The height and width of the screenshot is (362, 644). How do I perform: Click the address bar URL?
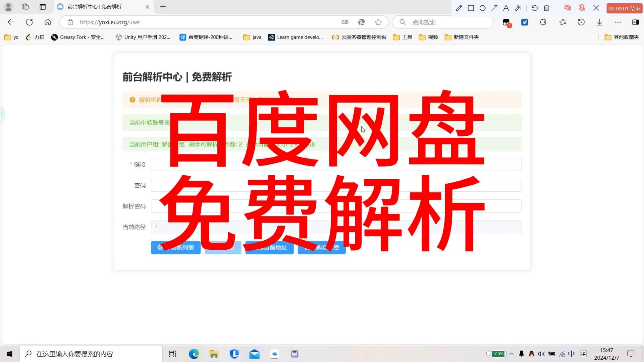(x=110, y=22)
